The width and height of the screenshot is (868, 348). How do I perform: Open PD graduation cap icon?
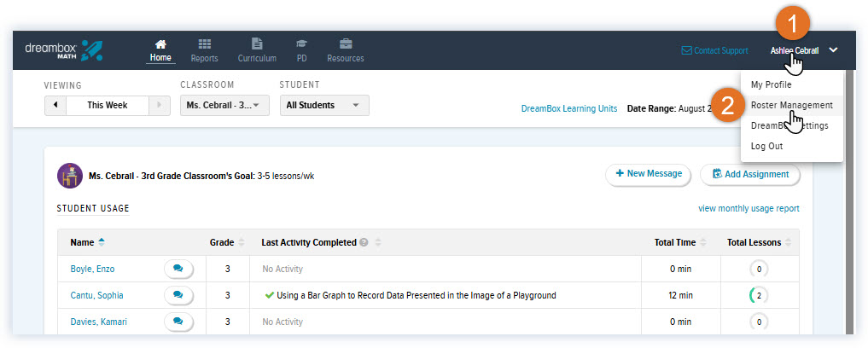[x=301, y=43]
